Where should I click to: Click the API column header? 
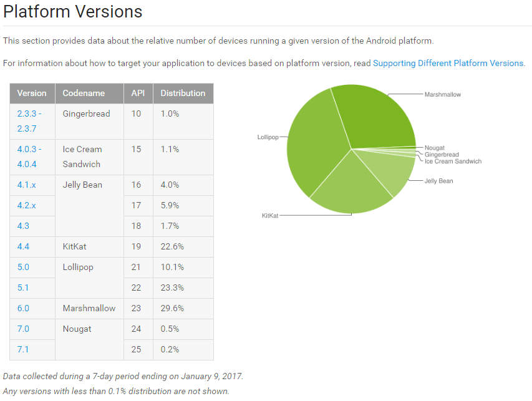(x=138, y=94)
